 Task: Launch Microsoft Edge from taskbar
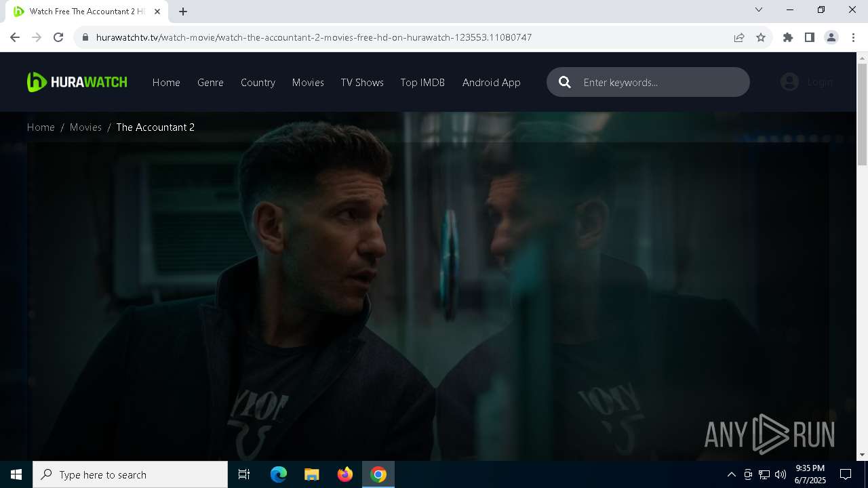279,474
